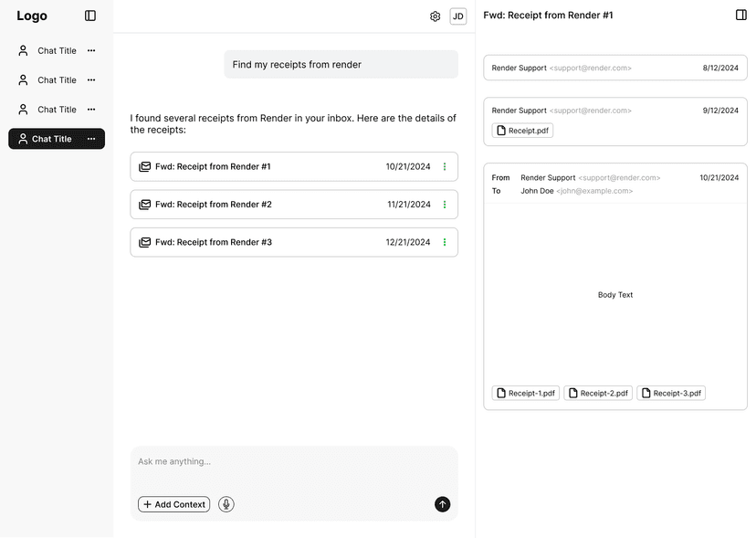
Task: Open more options for the active Chat Title
Action: [x=91, y=139]
